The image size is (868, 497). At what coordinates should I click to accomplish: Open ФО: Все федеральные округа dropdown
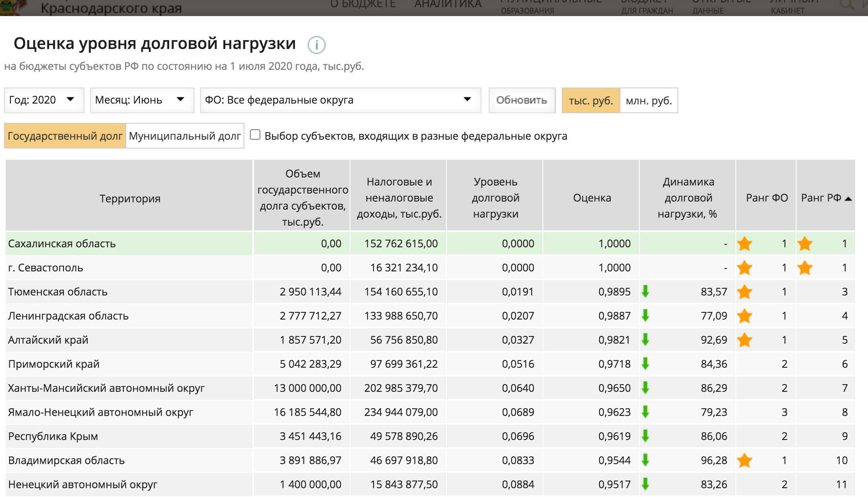pos(340,100)
